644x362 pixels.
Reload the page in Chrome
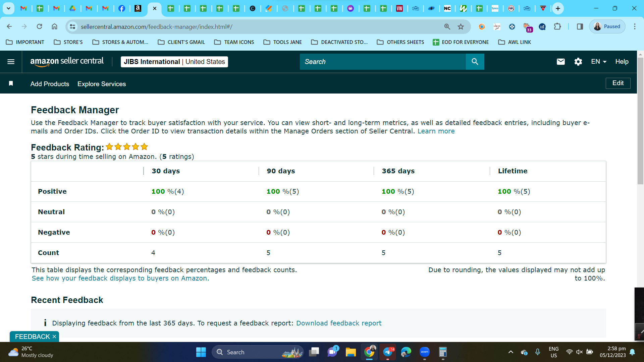point(39,26)
